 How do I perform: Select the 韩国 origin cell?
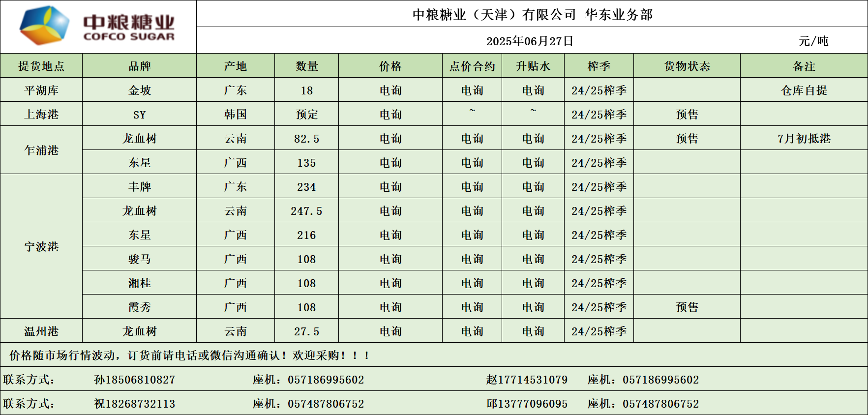pos(236,115)
